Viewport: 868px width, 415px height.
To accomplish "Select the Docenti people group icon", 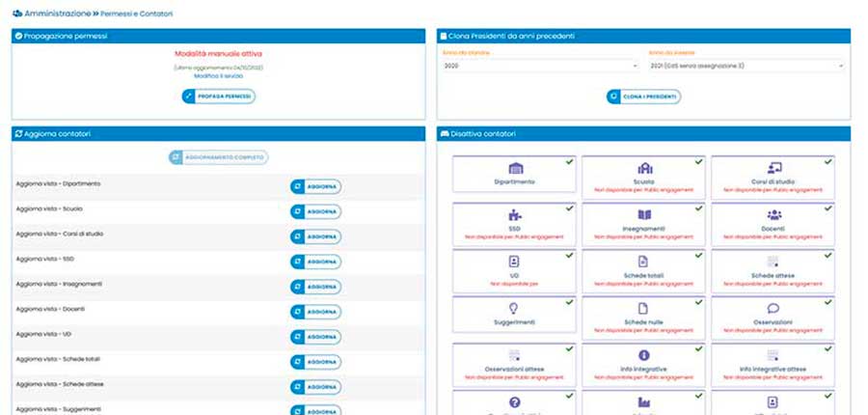I will tap(773, 215).
